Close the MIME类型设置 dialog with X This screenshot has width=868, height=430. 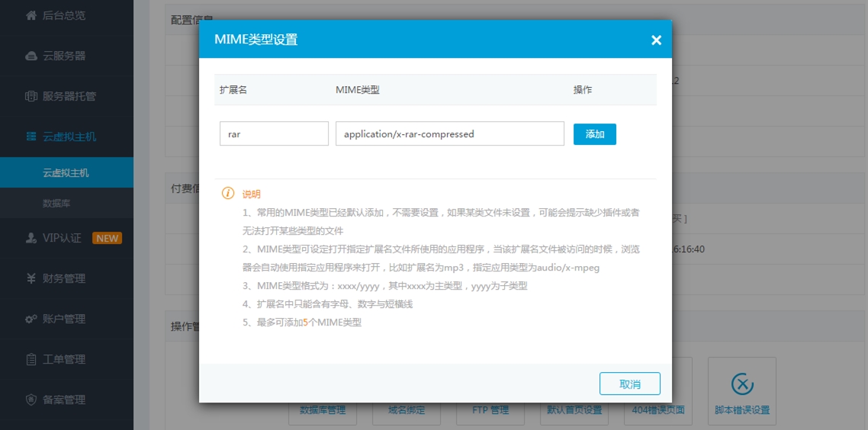[656, 40]
